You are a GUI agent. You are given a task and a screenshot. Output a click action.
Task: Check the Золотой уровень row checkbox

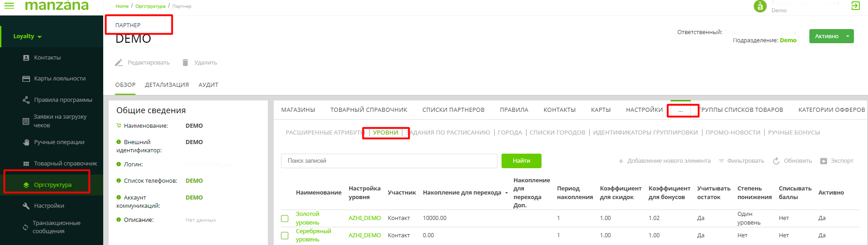point(285,219)
